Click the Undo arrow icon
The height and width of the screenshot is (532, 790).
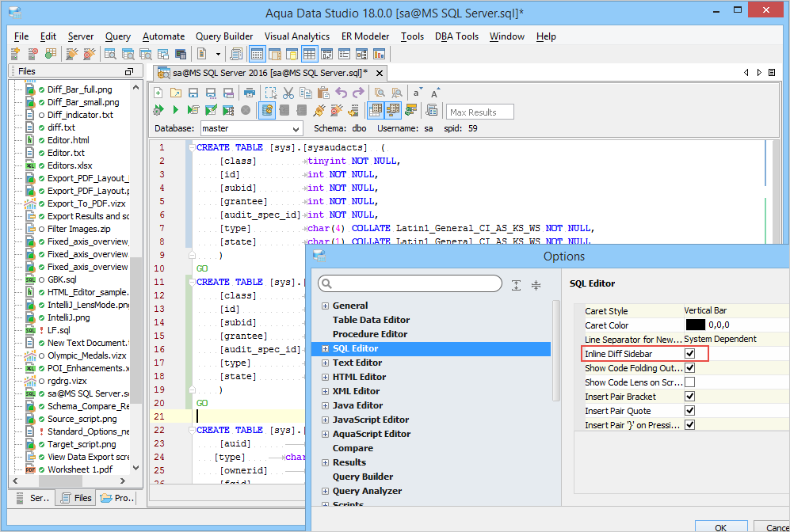[342, 93]
